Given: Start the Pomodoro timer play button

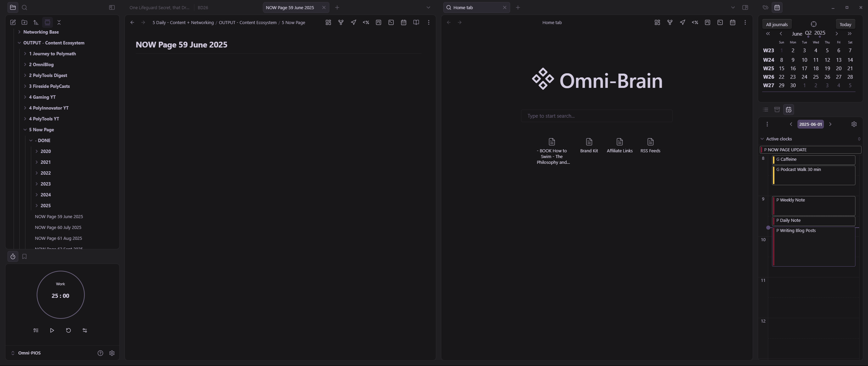Looking at the screenshot, I should point(52,330).
